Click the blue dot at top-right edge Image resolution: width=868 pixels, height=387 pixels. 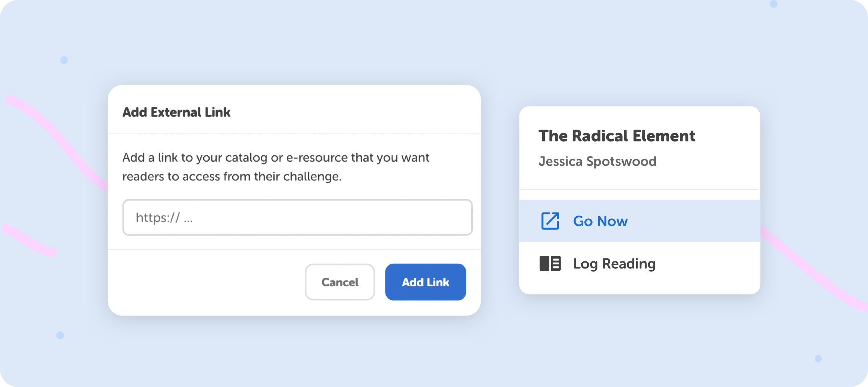coord(773,4)
